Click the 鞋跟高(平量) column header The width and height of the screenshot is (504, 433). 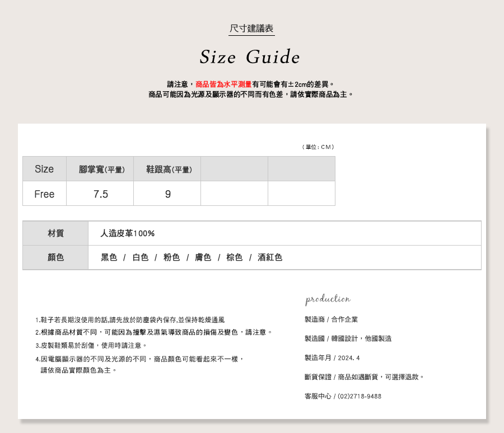(169, 170)
